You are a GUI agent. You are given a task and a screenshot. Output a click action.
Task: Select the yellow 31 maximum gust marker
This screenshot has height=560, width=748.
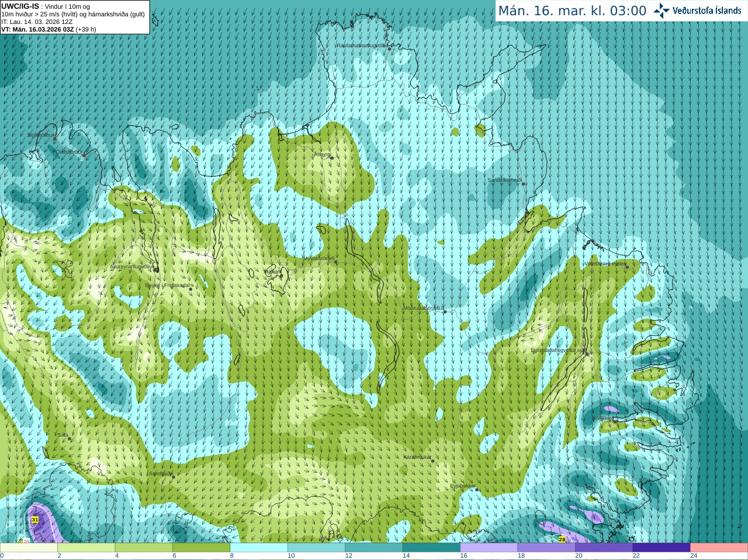pos(35,520)
